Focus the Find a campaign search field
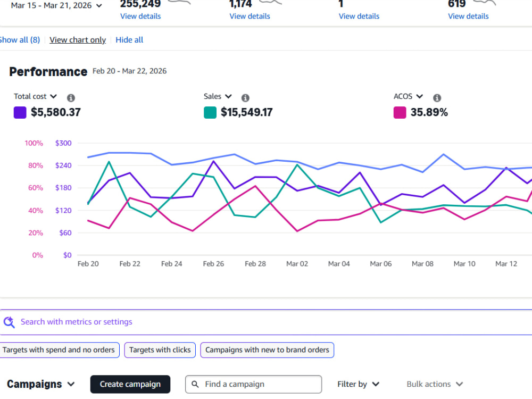Image resolution: width=532 pixels, height=399 pixels. click(x=253, y=384)
